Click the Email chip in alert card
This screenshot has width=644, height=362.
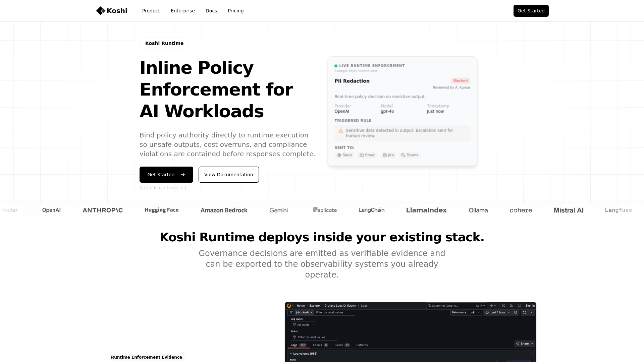[x=367, y=155]
